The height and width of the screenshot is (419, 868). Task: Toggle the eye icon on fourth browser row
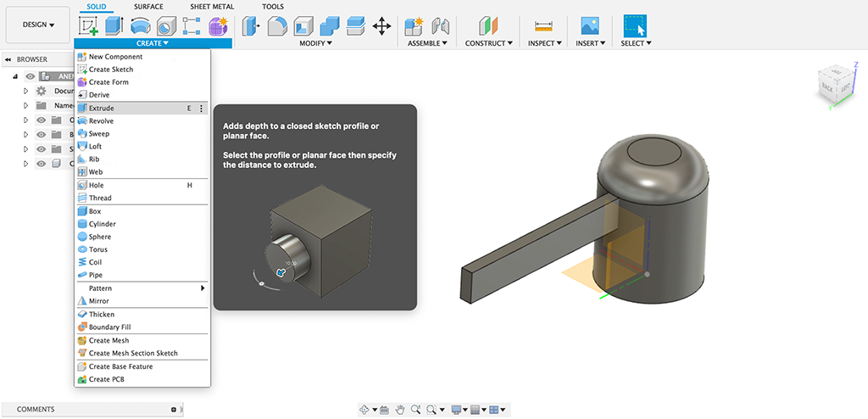click(x=41, y=134)
